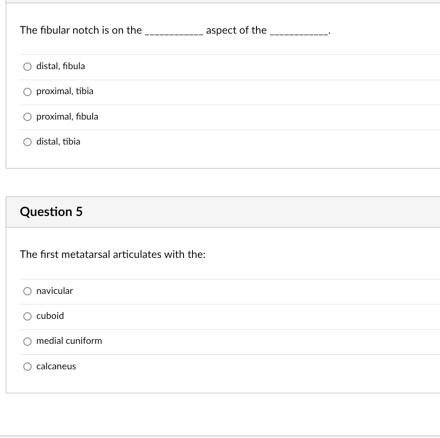Image resolution: width=440 pixels, height=438 pixels.
Task: Click the 'proximal, fibula' label text
Action: tap(67, 116)
